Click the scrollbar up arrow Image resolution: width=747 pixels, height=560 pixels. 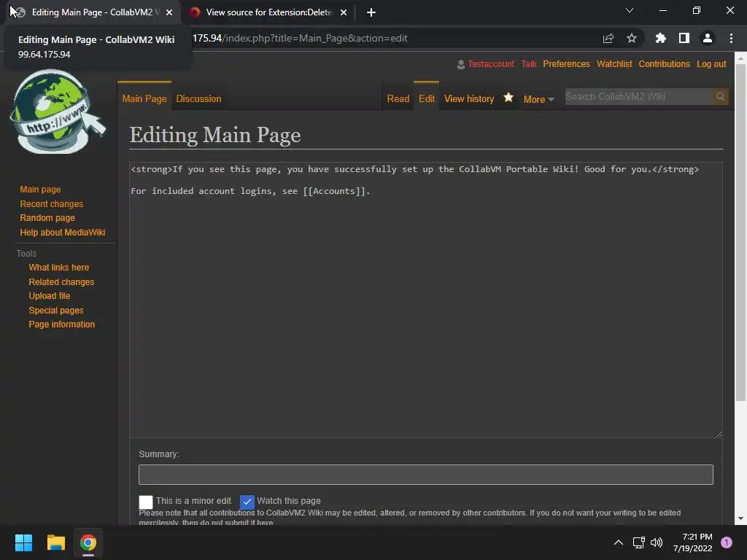coord(740,58)
